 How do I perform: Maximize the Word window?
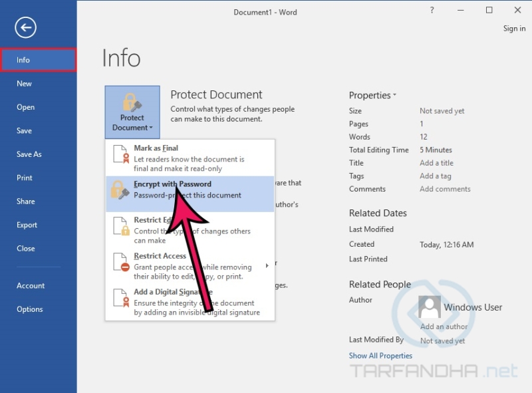[489, 10]
